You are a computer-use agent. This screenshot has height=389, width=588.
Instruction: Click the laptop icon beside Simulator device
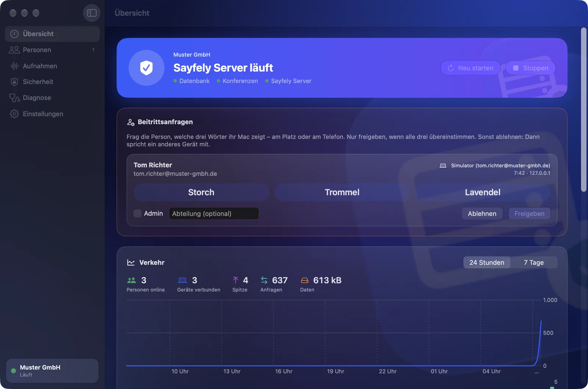pyautogui.click(x=443, y=165)
